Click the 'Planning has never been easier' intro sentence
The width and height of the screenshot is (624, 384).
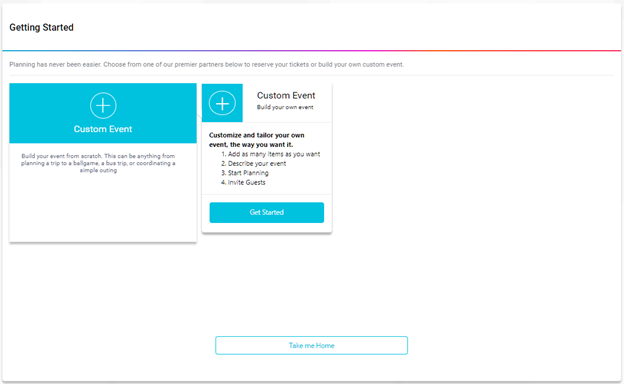click(207, 64)
